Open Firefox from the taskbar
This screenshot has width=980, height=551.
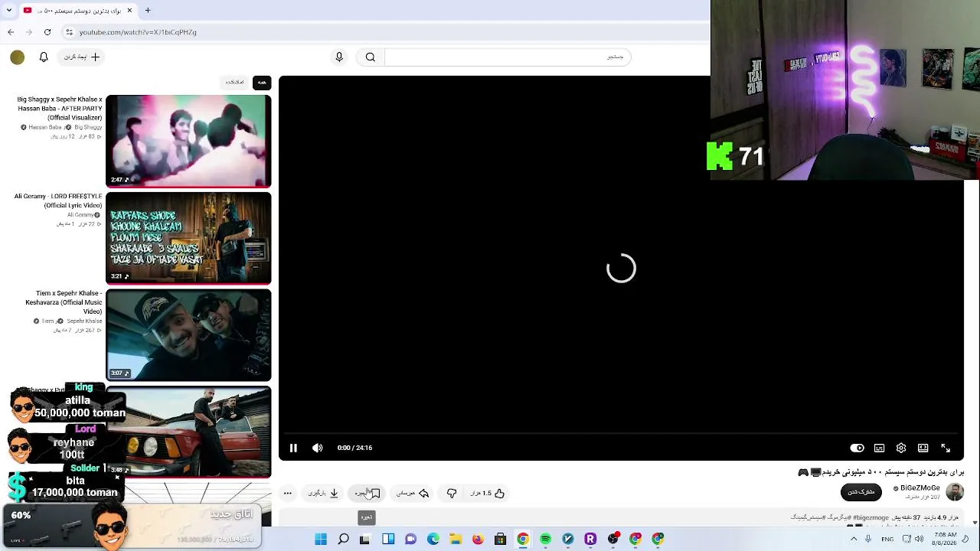[478, 540]
